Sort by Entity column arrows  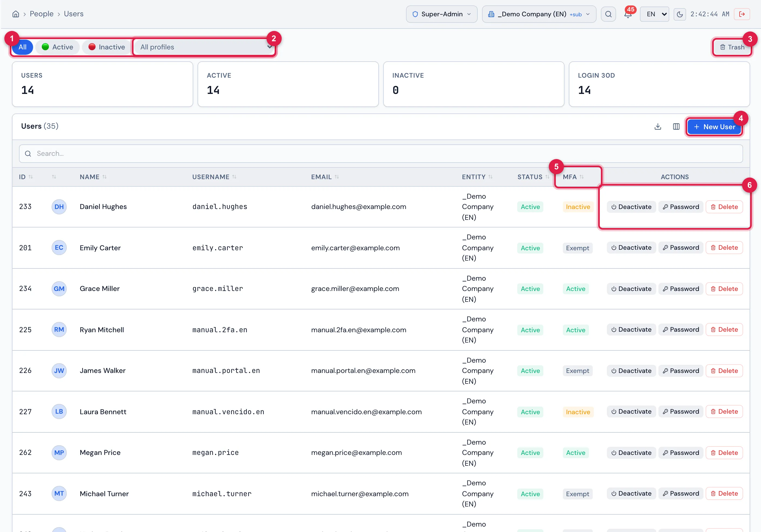point(490,177)
